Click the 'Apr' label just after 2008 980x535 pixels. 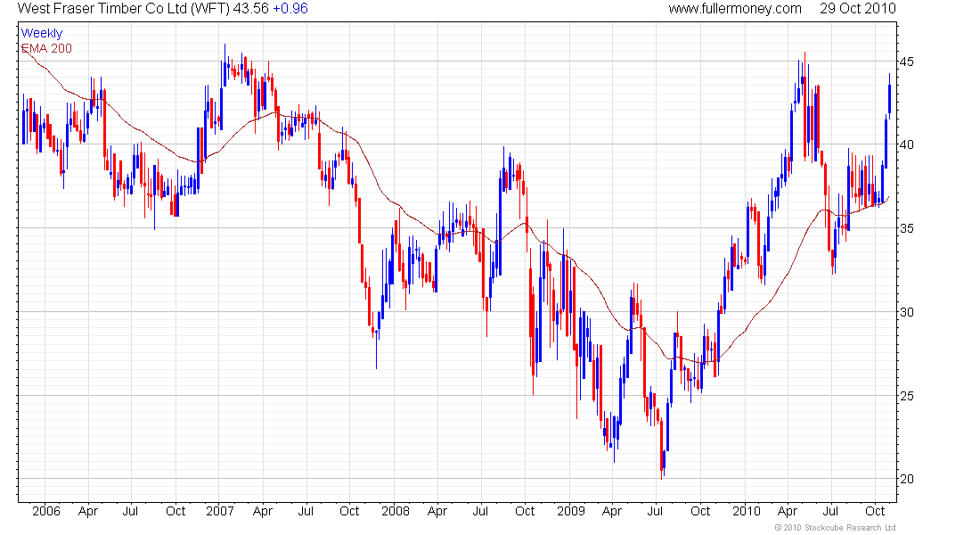click(x=437, y=511)
